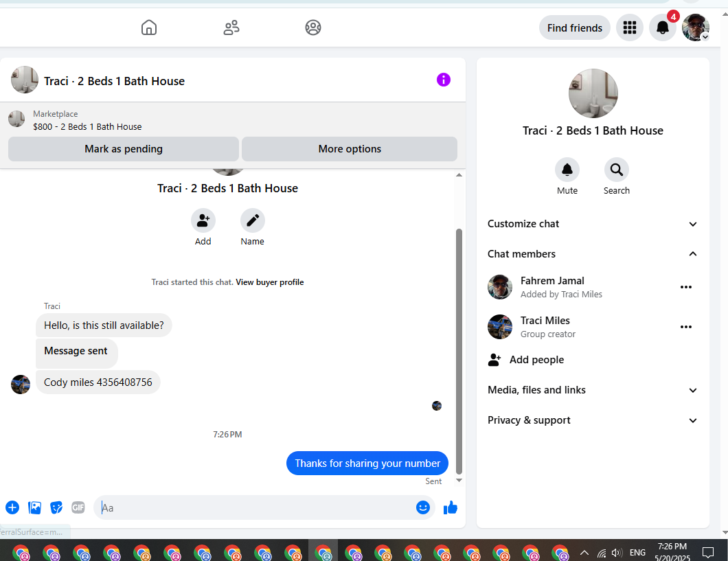This screenshot has height=561, width=728.
Task: Expand Privacy & support section
Action: point(593,420)
